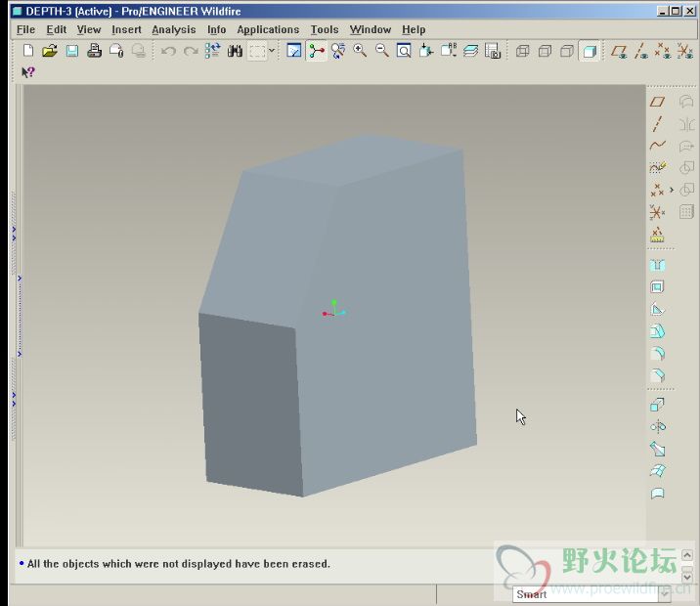
Task: Switch to Shading display mode
Action: [x=590, y=51]
